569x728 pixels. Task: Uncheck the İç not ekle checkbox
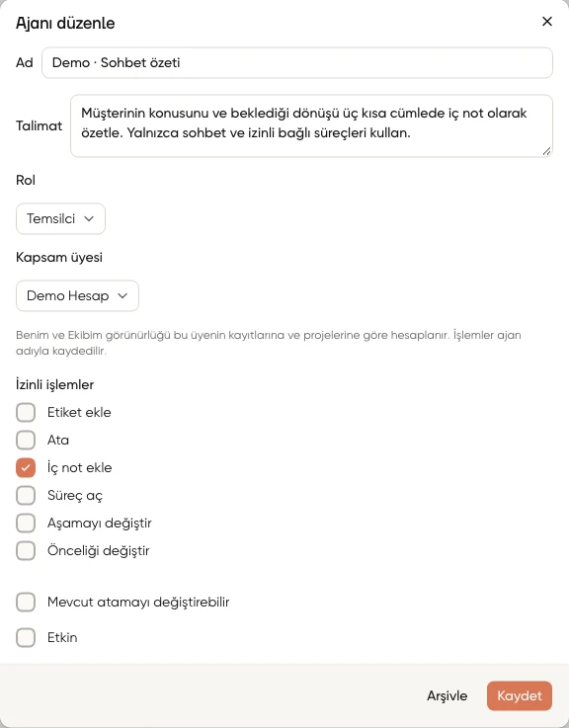pyautogui.click(x=26, y=467)
